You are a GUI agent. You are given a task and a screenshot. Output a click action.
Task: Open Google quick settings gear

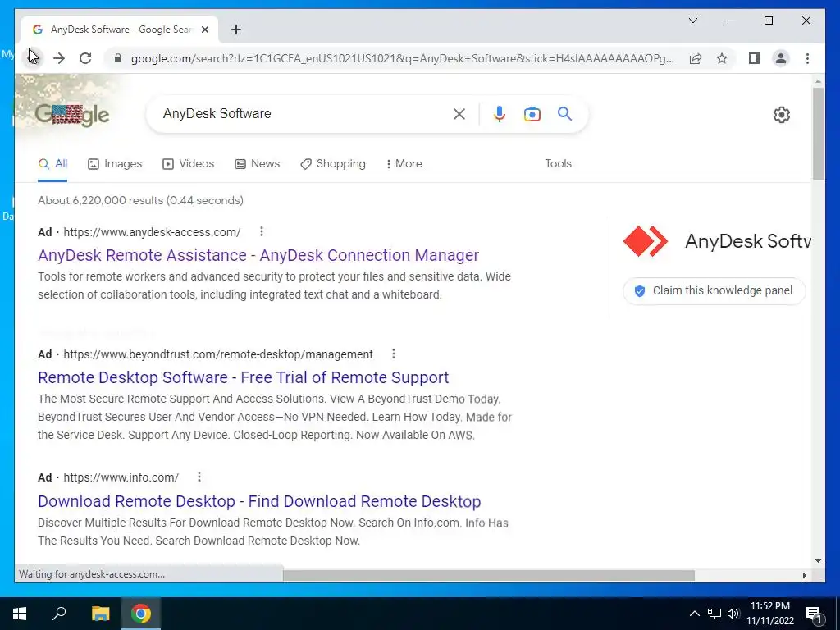[x=781, y=114]
